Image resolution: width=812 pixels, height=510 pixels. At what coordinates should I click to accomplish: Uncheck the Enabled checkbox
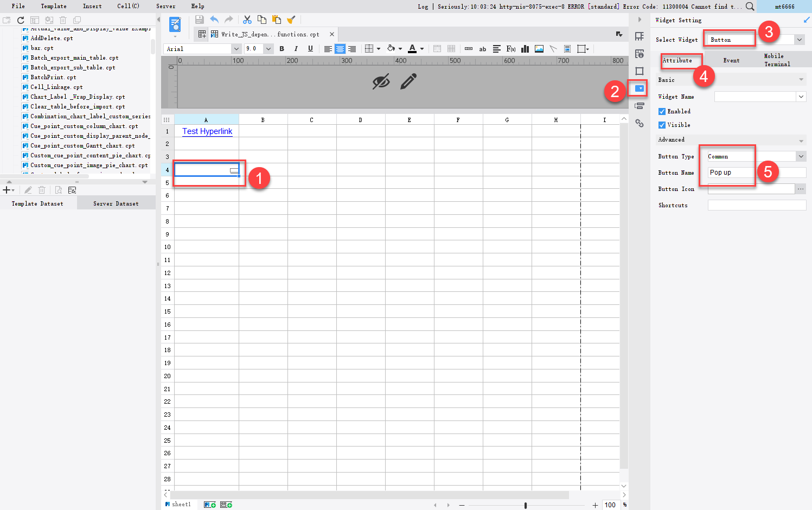click(662, 111)
